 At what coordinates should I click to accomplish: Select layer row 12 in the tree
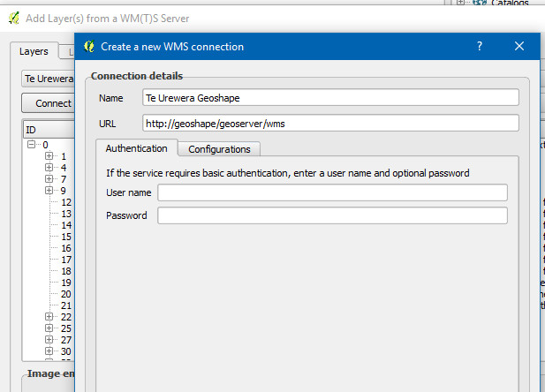[66, 202]
